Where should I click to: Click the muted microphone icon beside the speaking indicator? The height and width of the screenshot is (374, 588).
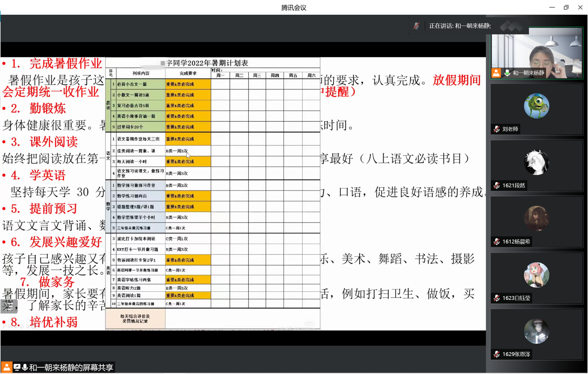click(x=416, y=26)
